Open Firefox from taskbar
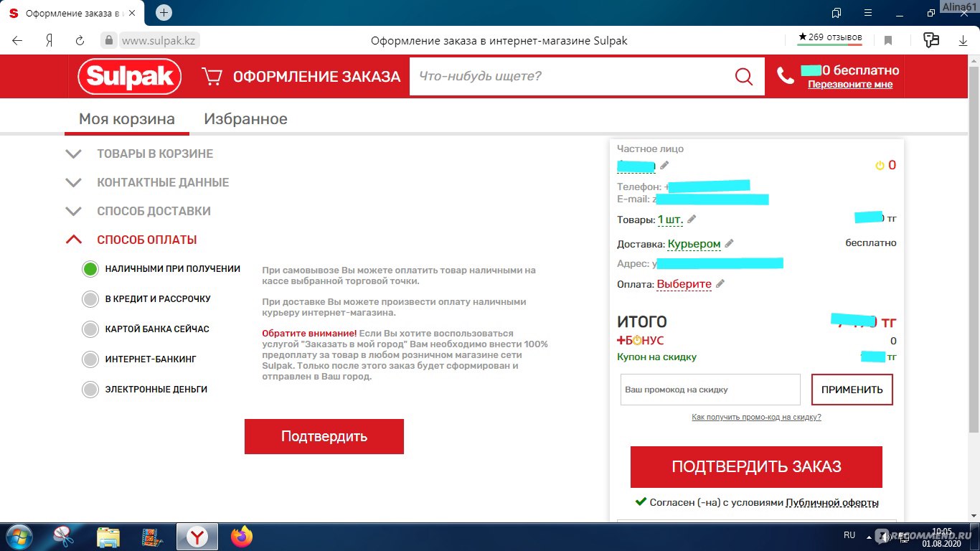 [x=242, y=537]
